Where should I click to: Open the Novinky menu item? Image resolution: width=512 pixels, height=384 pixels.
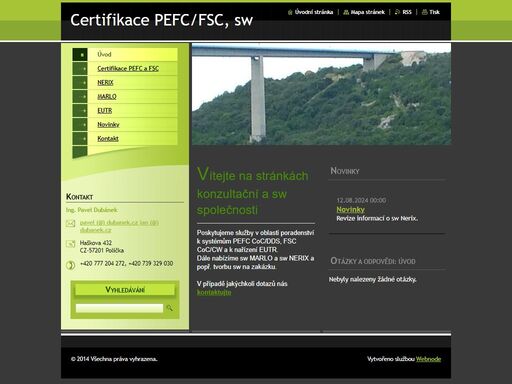108,124
